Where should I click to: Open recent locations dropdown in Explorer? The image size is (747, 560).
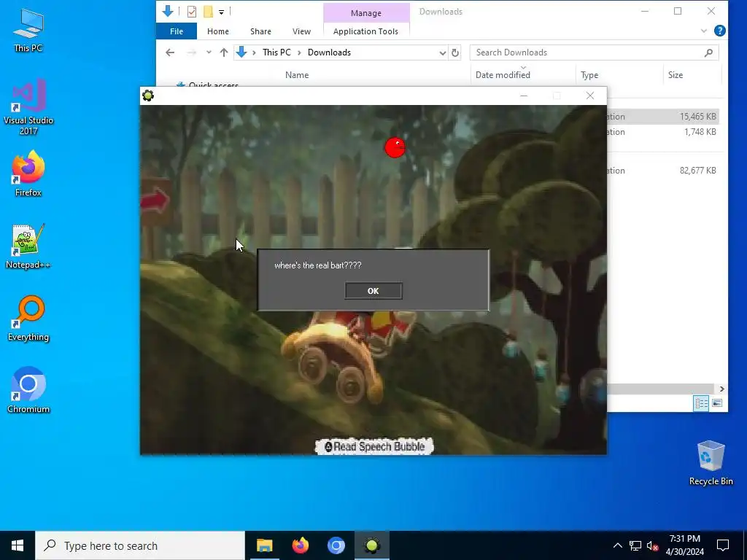click(209, 52)
